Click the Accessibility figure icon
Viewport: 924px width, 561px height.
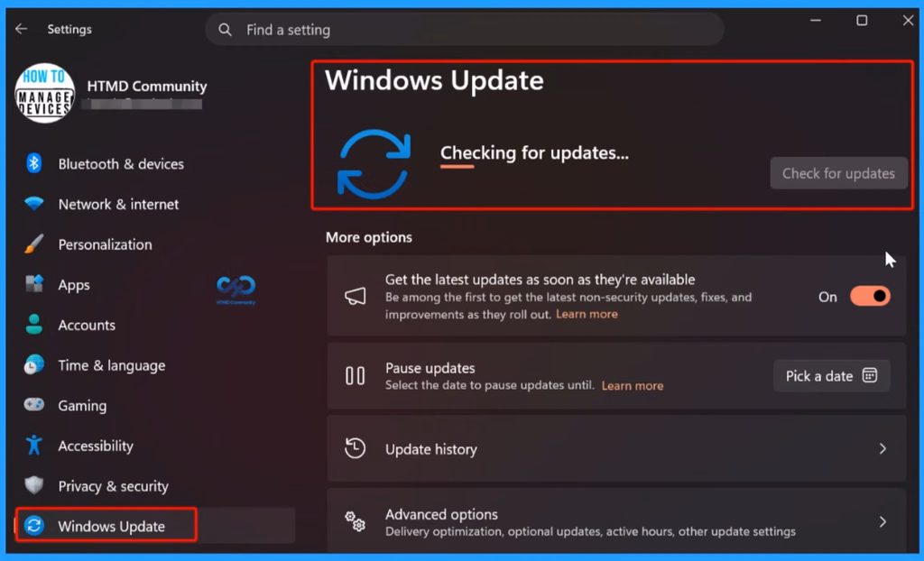[33, 445]
